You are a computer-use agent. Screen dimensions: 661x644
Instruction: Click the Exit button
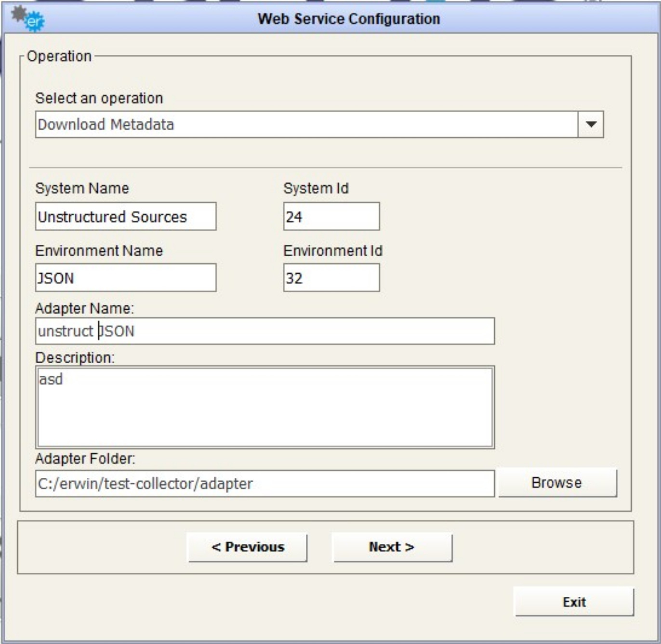[574, 602]
